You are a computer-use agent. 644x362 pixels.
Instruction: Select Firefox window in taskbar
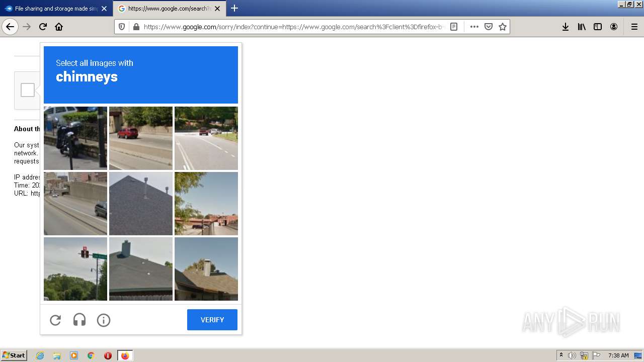pyautogui.click(x=125, y=355)
